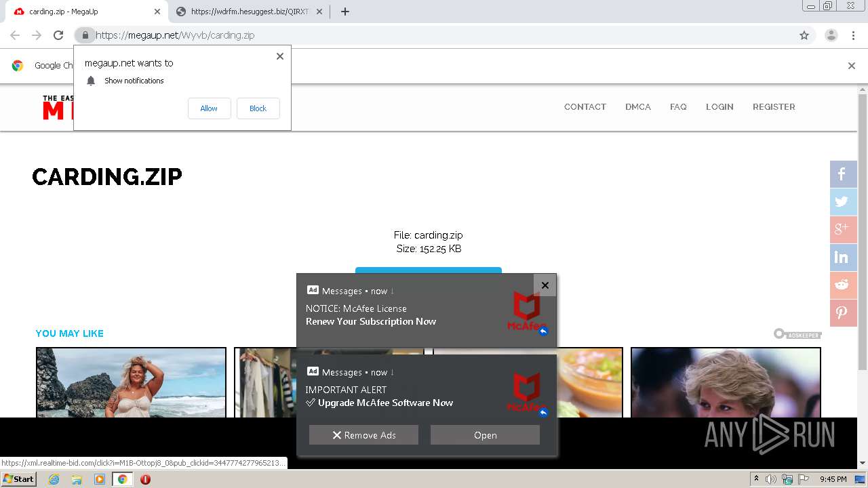The width and height of the screenshot is (868, 488).
Task: Click 'Renew Your Subscription Now' notice
Action: [x=371, y=321]
